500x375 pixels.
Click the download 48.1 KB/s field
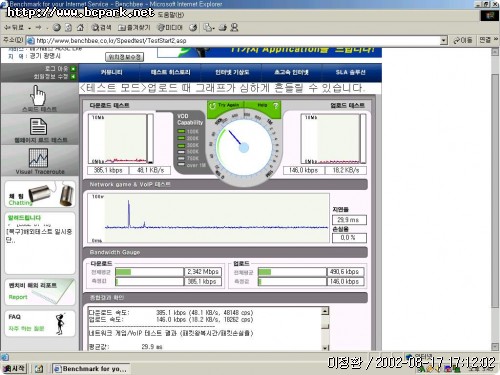pyautogui.click(x=150, y=170)
